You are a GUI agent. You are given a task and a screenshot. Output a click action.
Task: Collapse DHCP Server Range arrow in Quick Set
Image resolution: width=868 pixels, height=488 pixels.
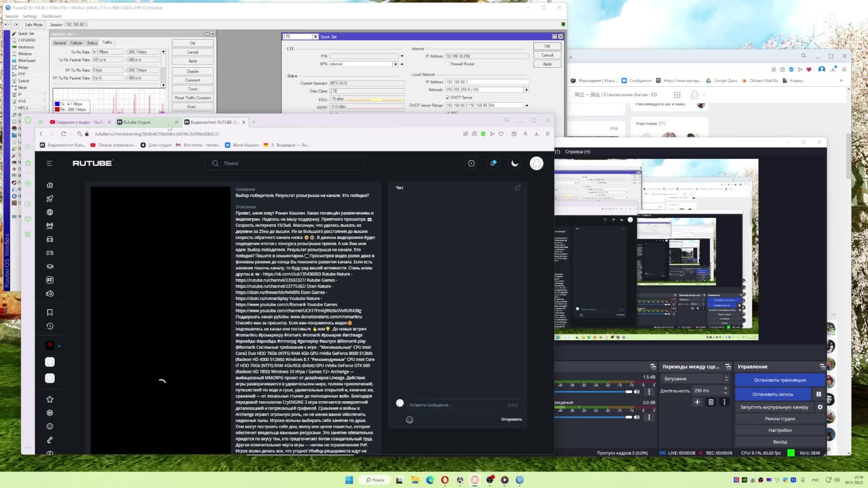pyautogui.click(x=527, y=105)
